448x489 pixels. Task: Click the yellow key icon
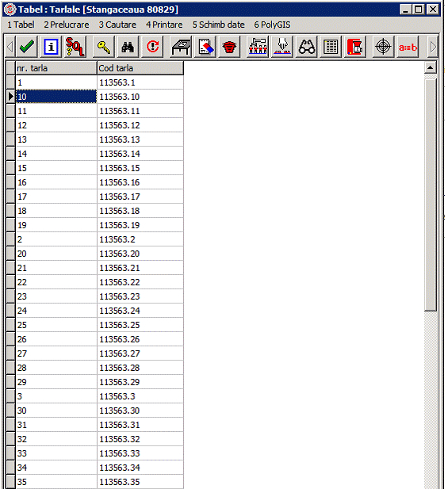point(104,47)
